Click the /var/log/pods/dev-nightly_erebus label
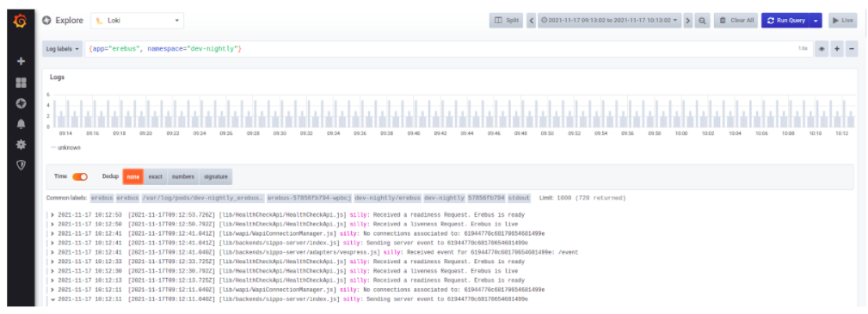The width and height of the screenshot is (868, 314). coord(203,198)
